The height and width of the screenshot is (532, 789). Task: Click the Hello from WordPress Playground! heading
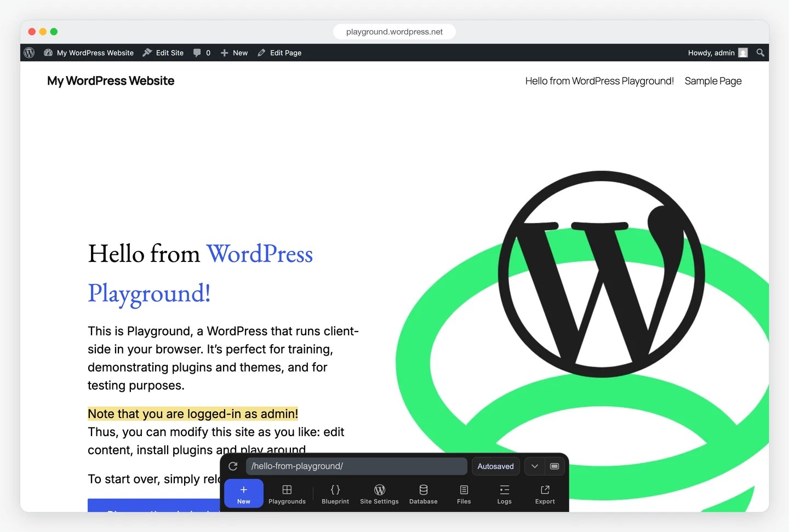point(201,273)
